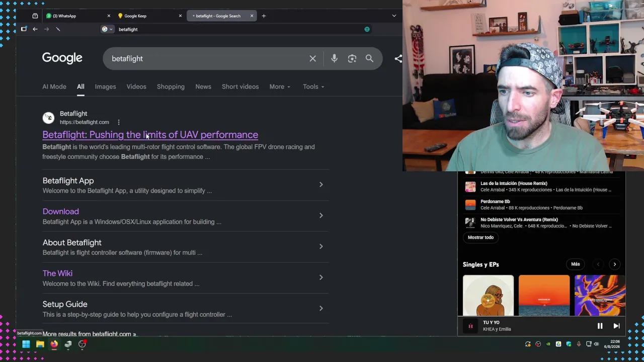Expand The Wiki row chevron

pos(321,277)
